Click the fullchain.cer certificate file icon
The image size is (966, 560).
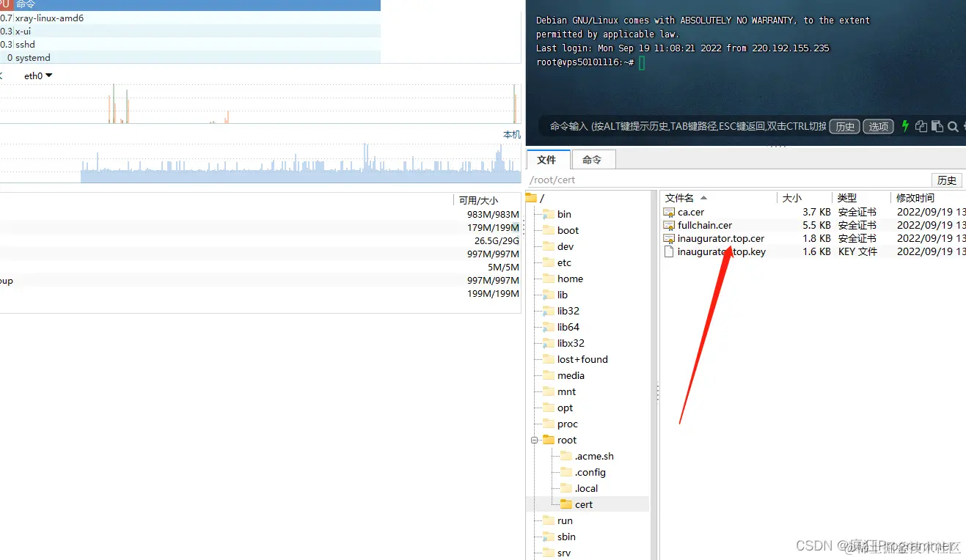[x=669, y=225]
